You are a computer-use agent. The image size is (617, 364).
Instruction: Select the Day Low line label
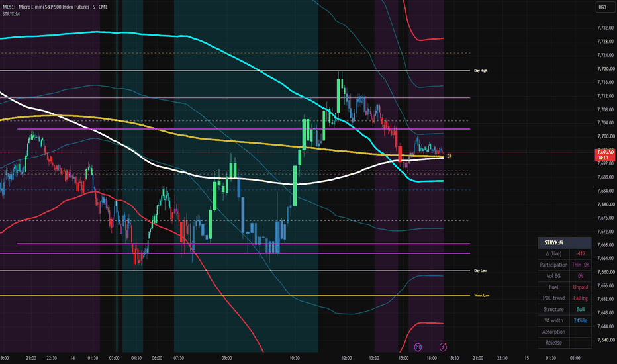click(x=480, y=271)
